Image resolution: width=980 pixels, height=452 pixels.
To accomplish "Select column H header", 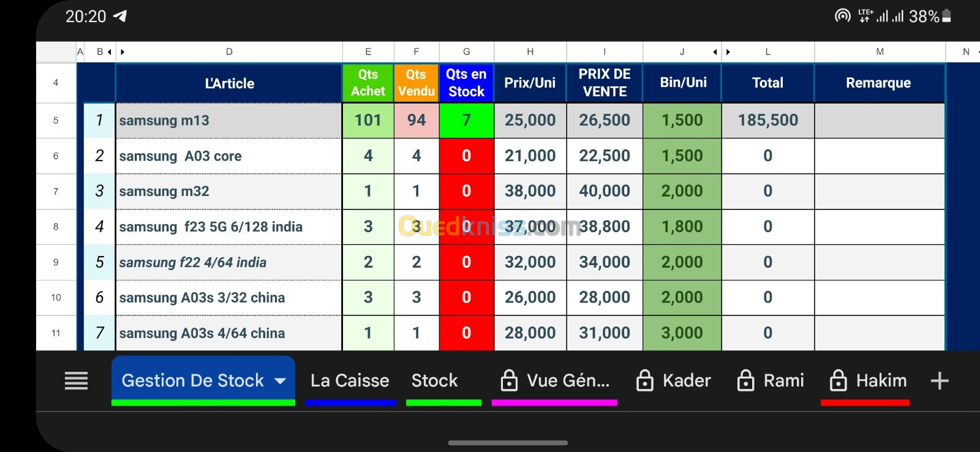I will [530, 52].
